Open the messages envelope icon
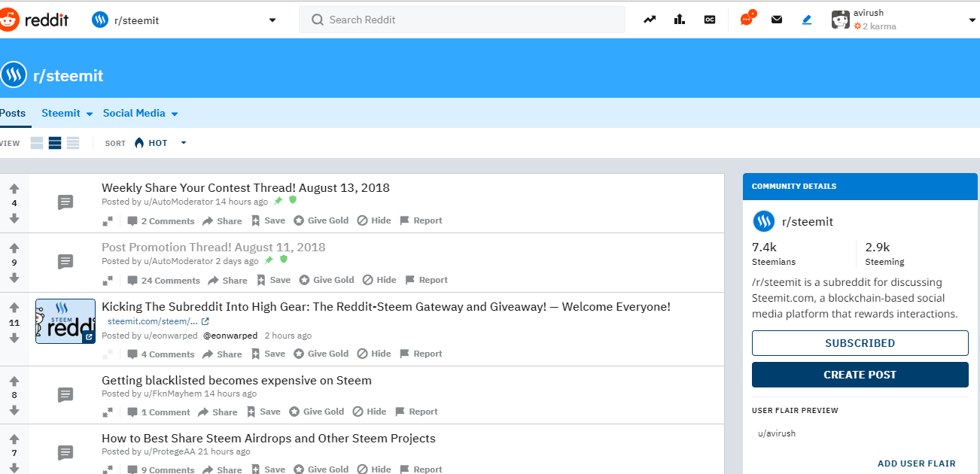This screenshot has width=980, height=474. click(x=777, y=20)
